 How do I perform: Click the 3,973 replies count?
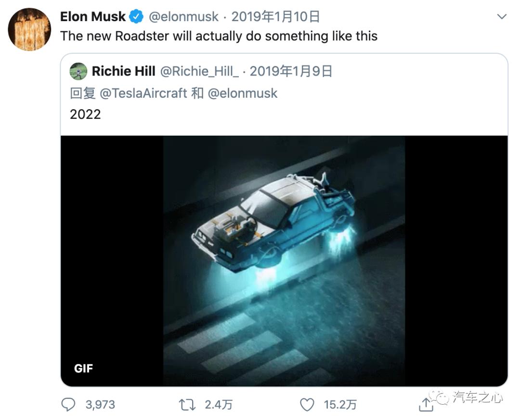point(100,405)
